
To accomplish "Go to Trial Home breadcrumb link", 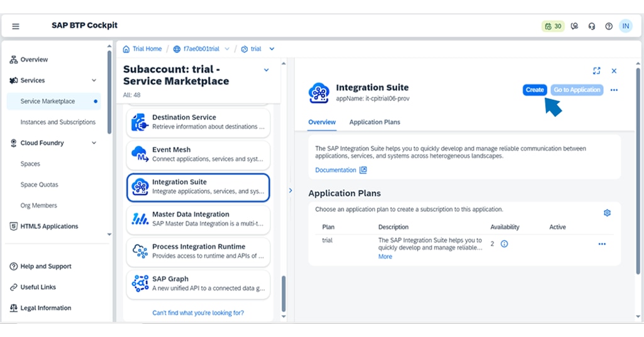I will (147, 49).
